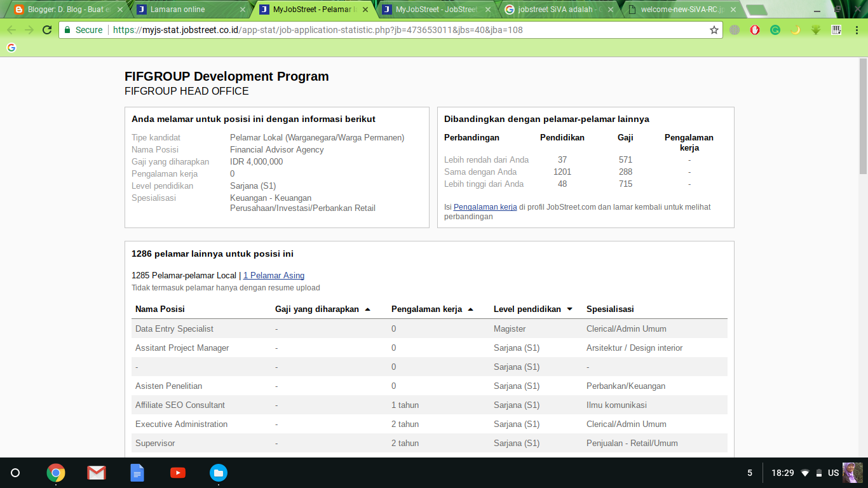Click the yellow moon extension icon

coord(796,30)
